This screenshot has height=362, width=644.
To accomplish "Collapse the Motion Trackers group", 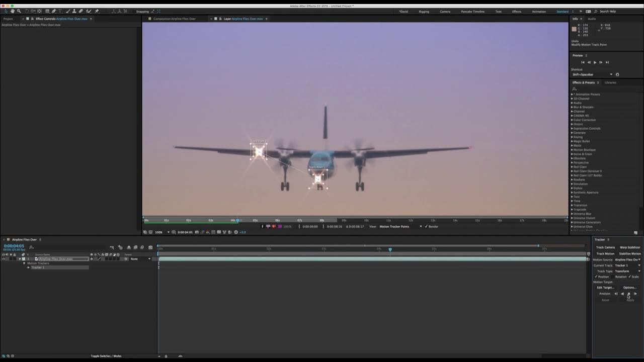I will [x=24, y=263].
